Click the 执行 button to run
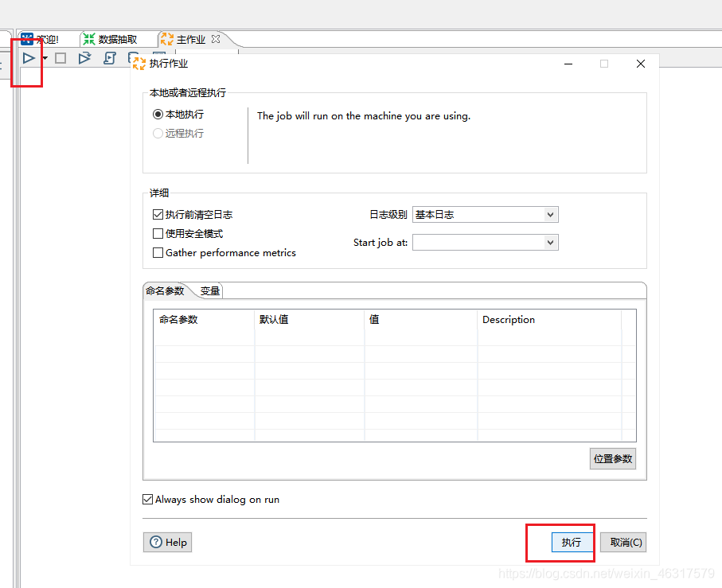Image resolution: width=722 pixels, height=588 pixels. pos(571,542)
